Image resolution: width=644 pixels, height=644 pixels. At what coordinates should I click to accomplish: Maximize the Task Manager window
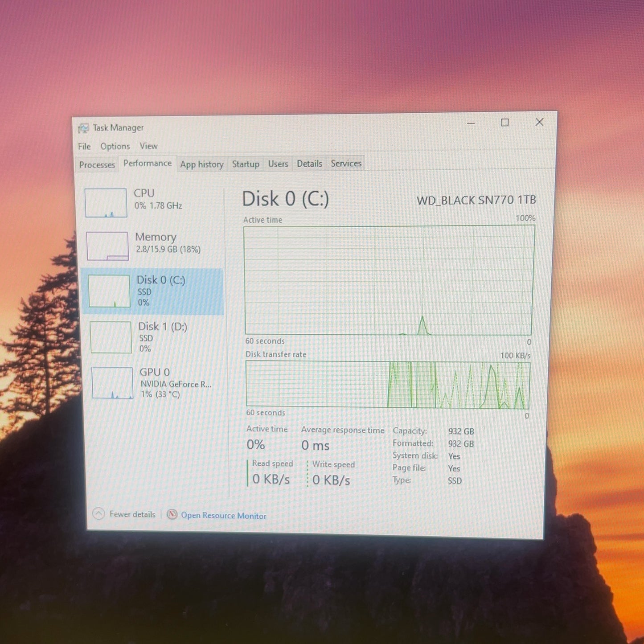tap(505, 123)
